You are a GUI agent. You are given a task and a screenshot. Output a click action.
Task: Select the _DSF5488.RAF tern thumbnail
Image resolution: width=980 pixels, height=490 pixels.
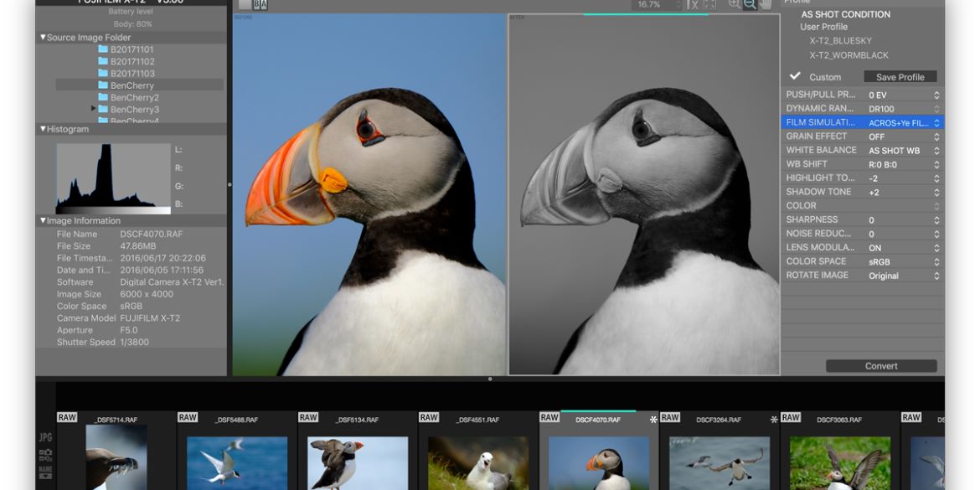[x=237, y=463]
